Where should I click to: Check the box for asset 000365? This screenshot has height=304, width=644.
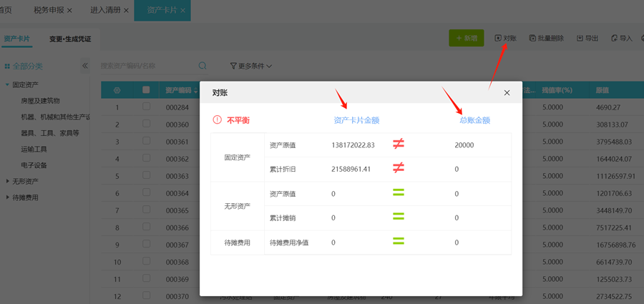146,210
